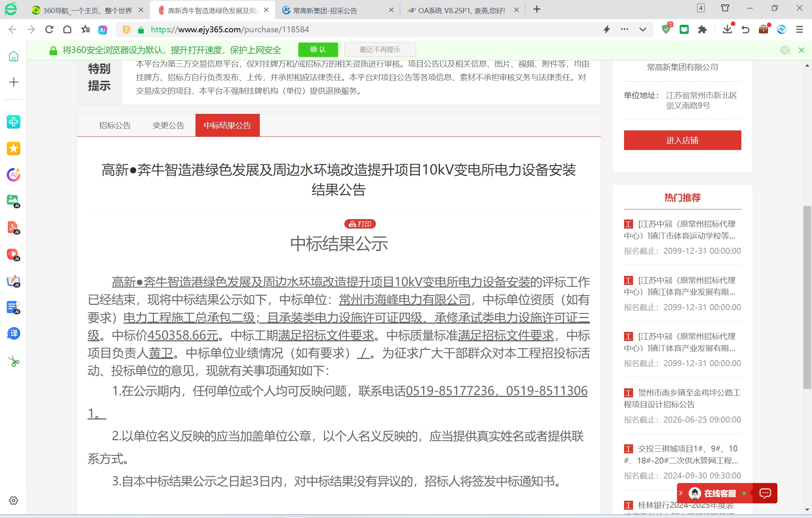Open the three-dots more options in address bar
The width and height of the screenshot is (812, 518).
624,29
